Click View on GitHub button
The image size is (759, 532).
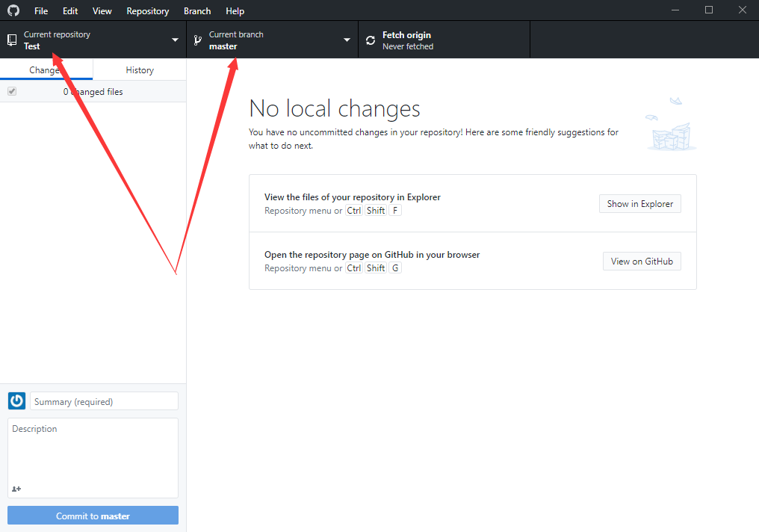point(642,262)
